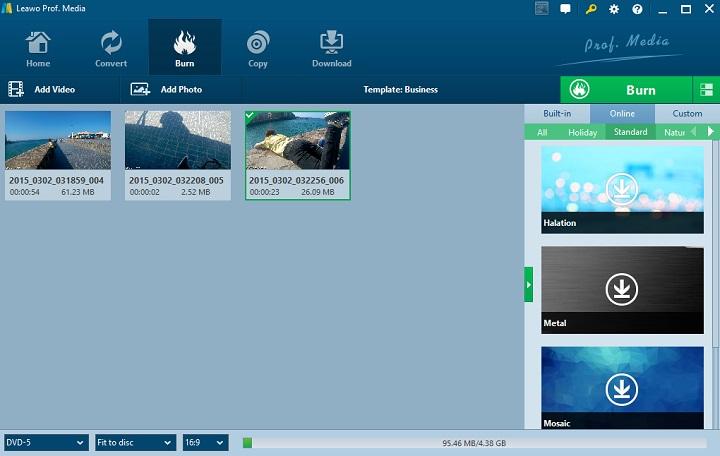Image resolution: width=720 pixels, height=456 pixels.
Task: Open the feedback chat bubble icon
Action: click(565, 9)
